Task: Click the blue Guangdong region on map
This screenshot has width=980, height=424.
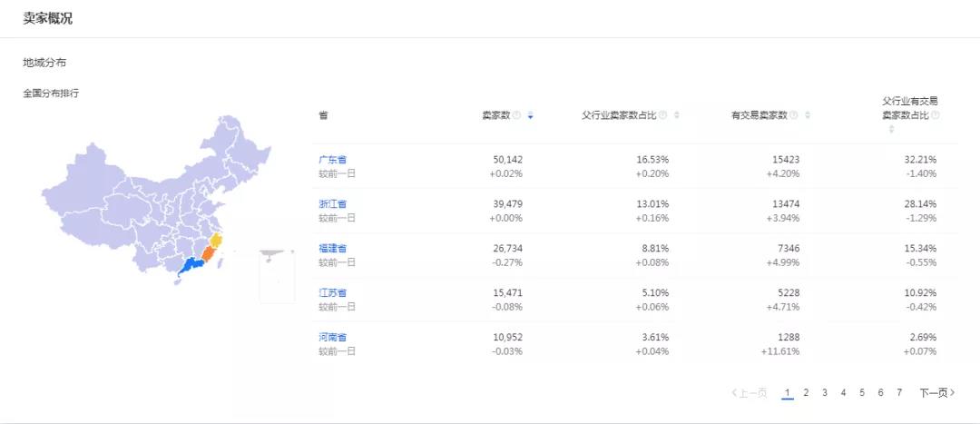Action: 191,266
